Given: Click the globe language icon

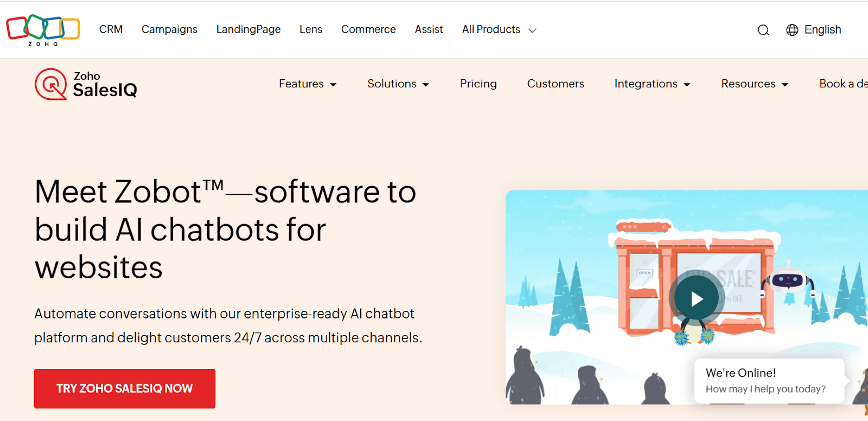Looking at the screenshot, I should click(x=792, y=30).
